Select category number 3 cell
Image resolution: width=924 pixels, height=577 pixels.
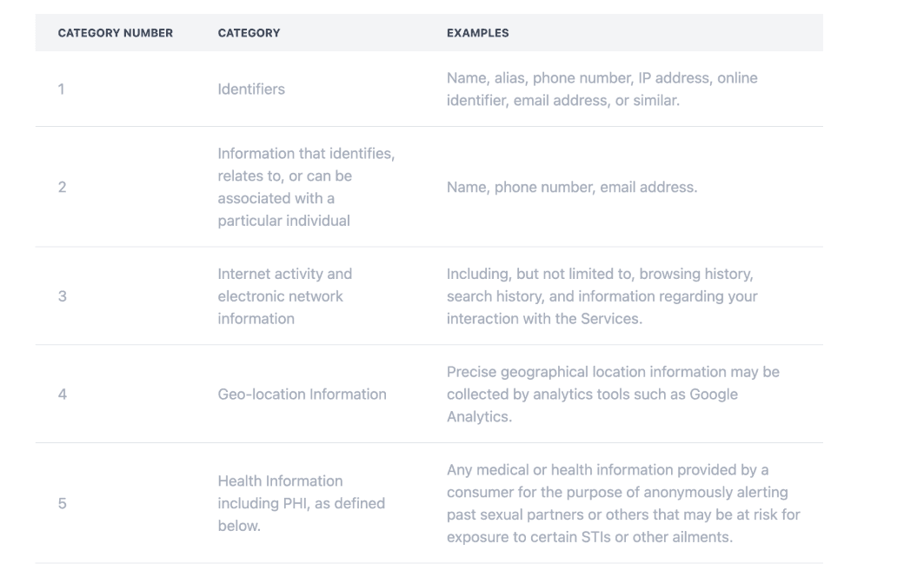[x=62, y=296]
